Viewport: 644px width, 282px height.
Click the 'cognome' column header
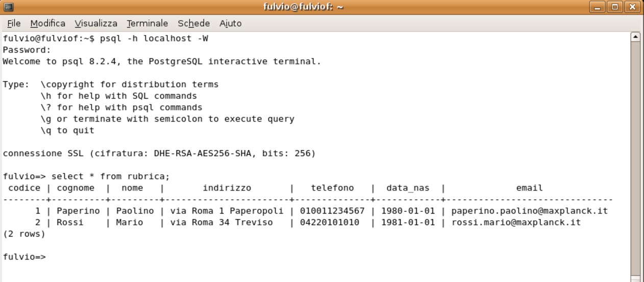pos(76,188)
